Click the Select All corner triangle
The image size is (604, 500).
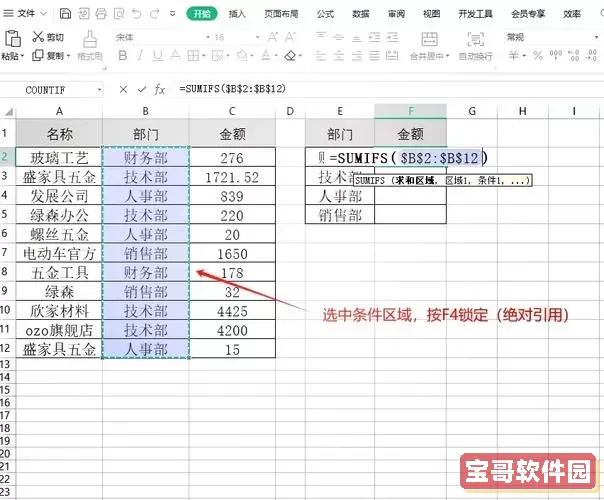tap(8, 112)
